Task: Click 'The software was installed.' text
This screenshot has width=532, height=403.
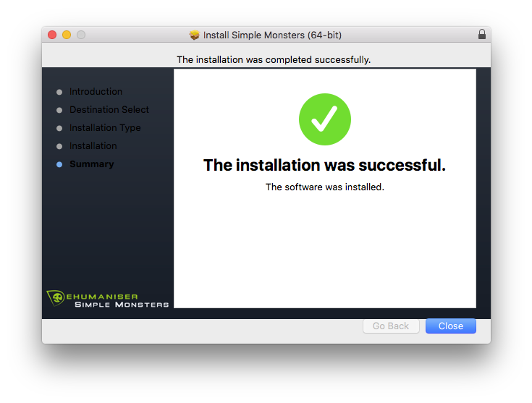Action: [325, 187]
